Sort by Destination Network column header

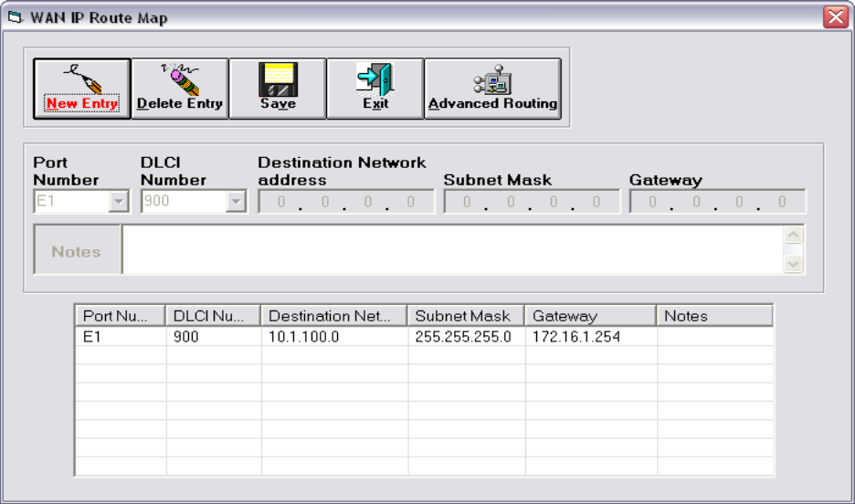333,316
